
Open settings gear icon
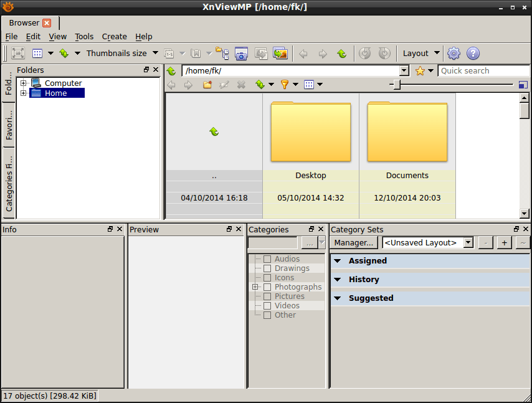[454, 54]
